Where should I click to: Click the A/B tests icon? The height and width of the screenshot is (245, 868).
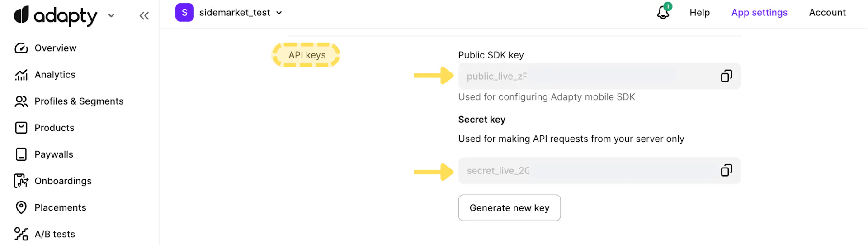pyautogui.click(x=21, y=234)
